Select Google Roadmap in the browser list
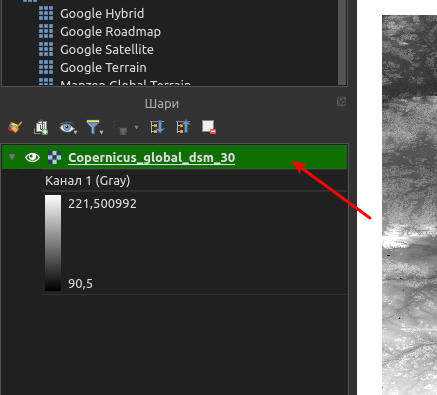Screen dimensions: 437x395 coord(110,32)
